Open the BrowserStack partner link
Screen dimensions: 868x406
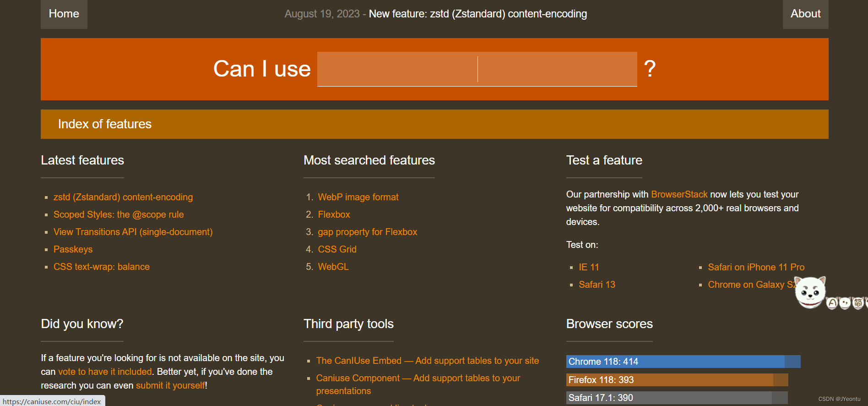679,194
